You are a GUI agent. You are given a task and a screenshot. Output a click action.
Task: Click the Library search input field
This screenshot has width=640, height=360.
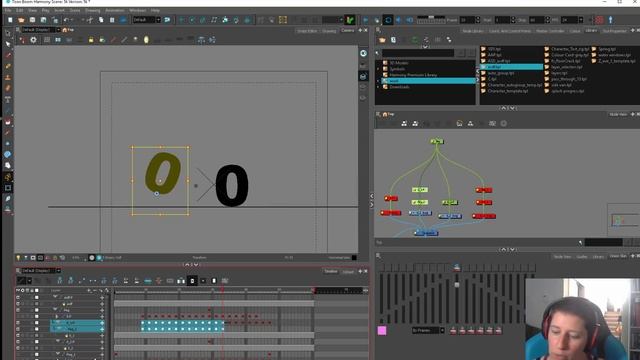coord(418,53)
